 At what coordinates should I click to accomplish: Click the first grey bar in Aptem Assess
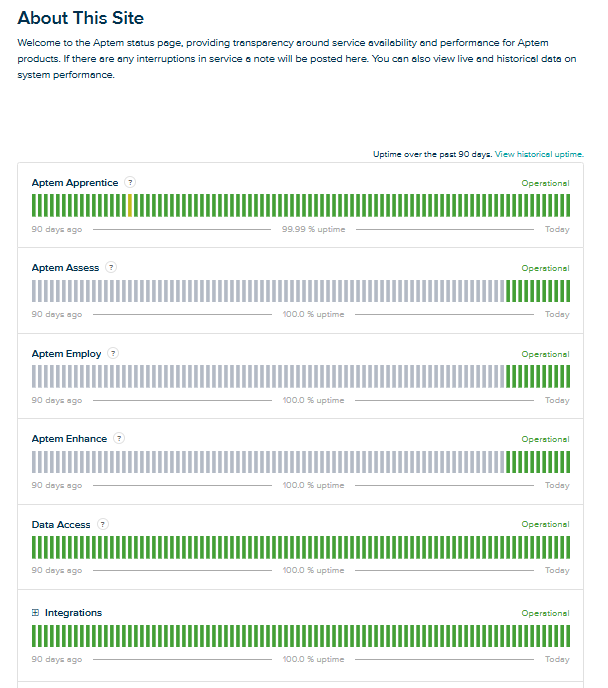[34, 291]
